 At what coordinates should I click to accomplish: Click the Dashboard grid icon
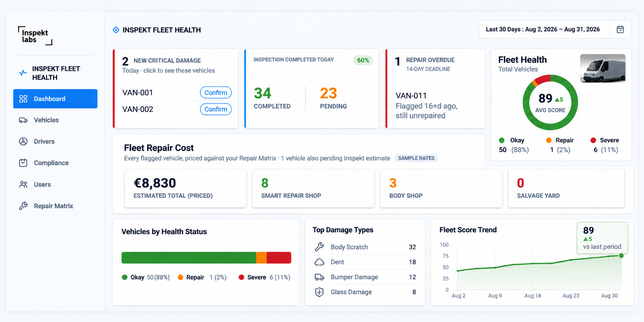23,99
